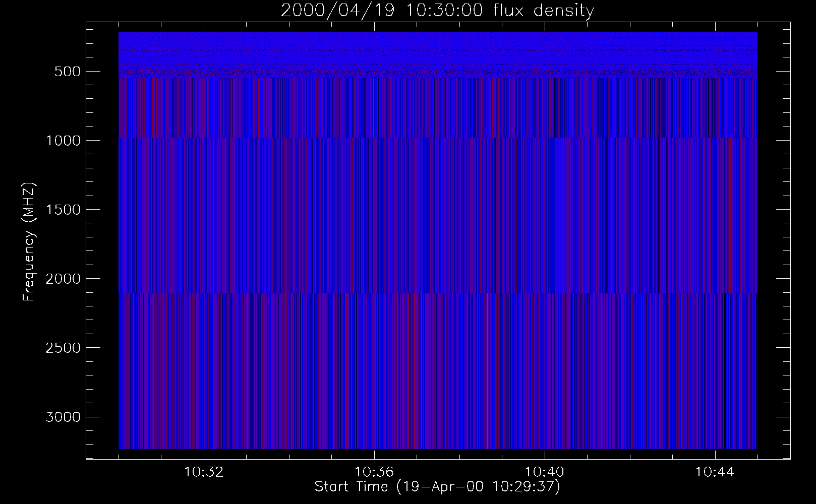Click the 10:36 time tick label
This screenshot has height=504, width=816.
[374, 472]
